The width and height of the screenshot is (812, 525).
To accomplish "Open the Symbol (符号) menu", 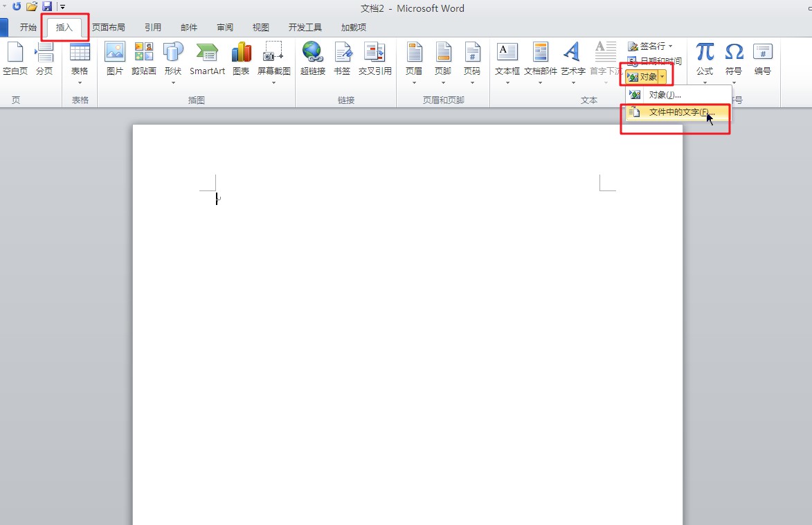I will pyautogui.click(x=734, y=63).
